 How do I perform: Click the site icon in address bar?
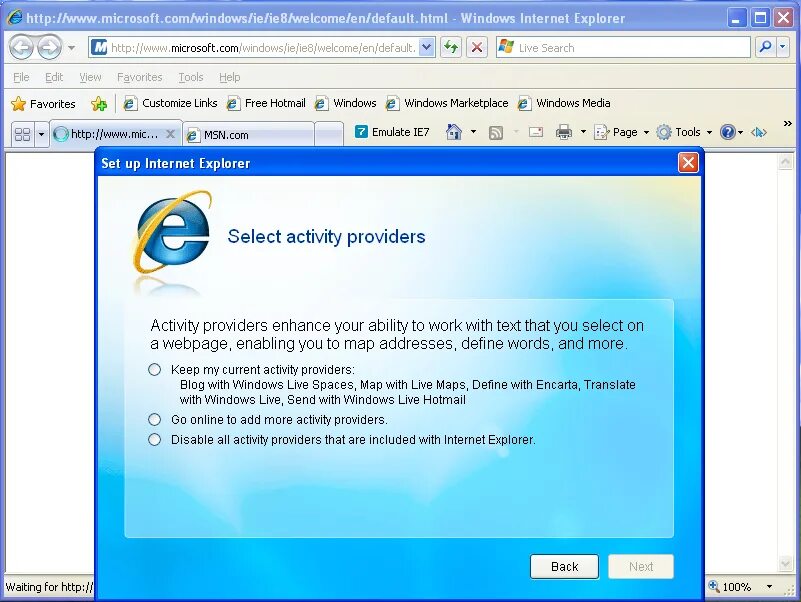[x=100, y=48]
